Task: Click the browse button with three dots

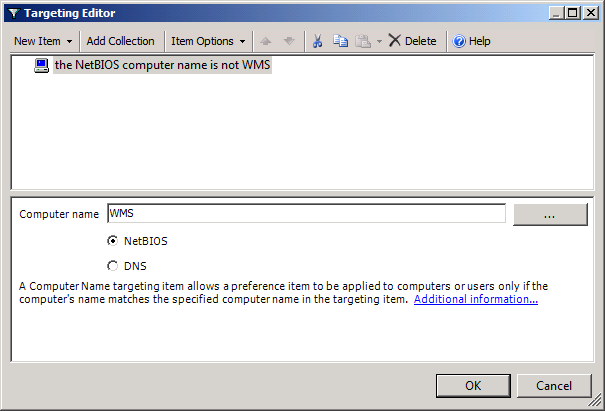Action: tap(550, 214)
